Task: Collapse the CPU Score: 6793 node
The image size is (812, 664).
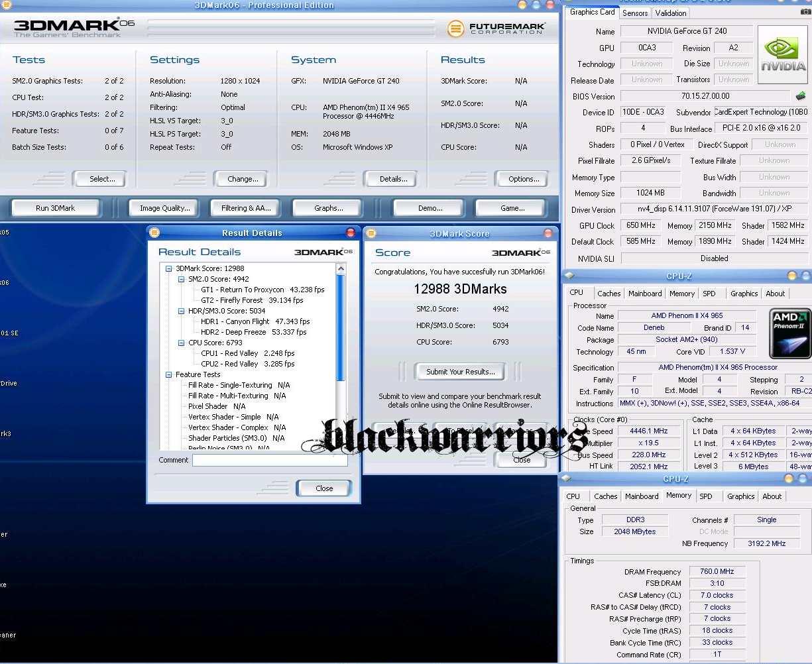Action: coord(182,343)
